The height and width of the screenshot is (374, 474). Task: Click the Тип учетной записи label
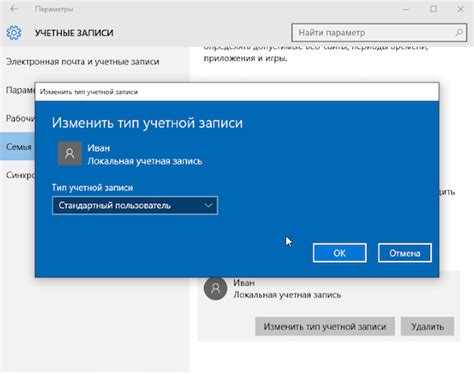(92, 188)
